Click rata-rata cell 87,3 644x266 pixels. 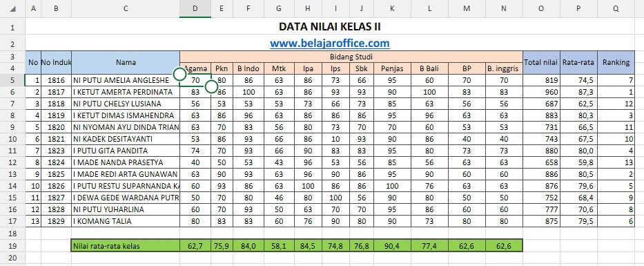click(578, 92)
